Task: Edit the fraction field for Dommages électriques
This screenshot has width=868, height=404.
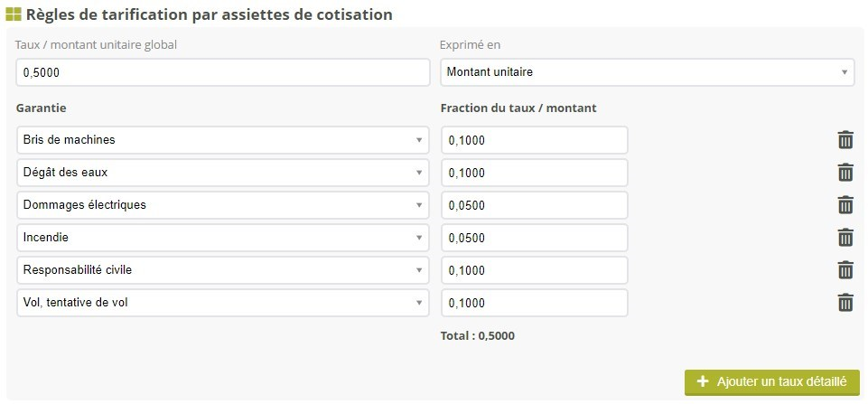Action: (534, 205)
